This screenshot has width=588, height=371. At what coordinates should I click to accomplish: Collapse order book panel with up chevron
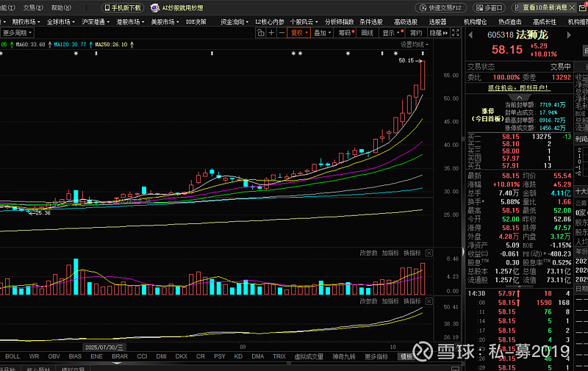coord(519,98)
